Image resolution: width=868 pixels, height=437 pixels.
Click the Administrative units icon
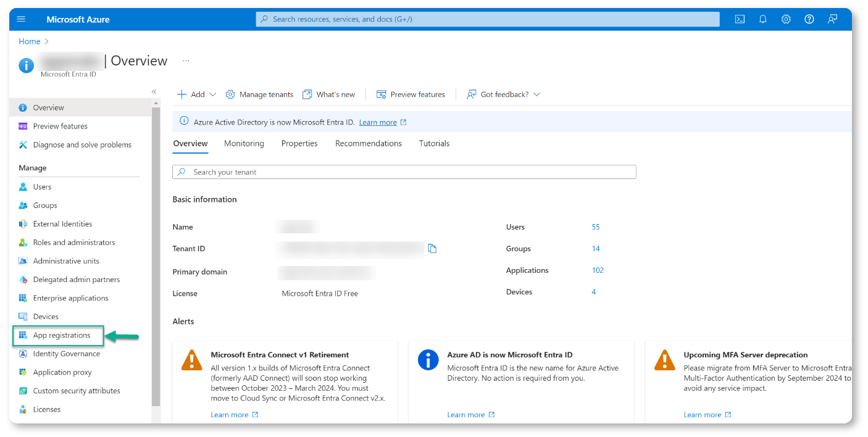pyautogui.click(x=23, y=261)
